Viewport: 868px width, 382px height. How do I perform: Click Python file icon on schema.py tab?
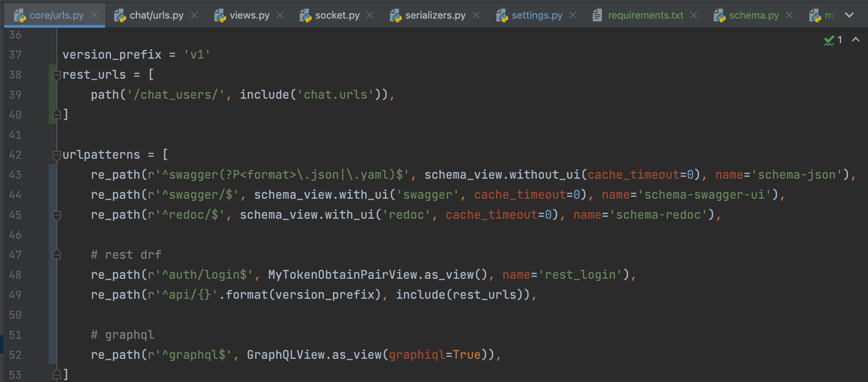(719, 15)
